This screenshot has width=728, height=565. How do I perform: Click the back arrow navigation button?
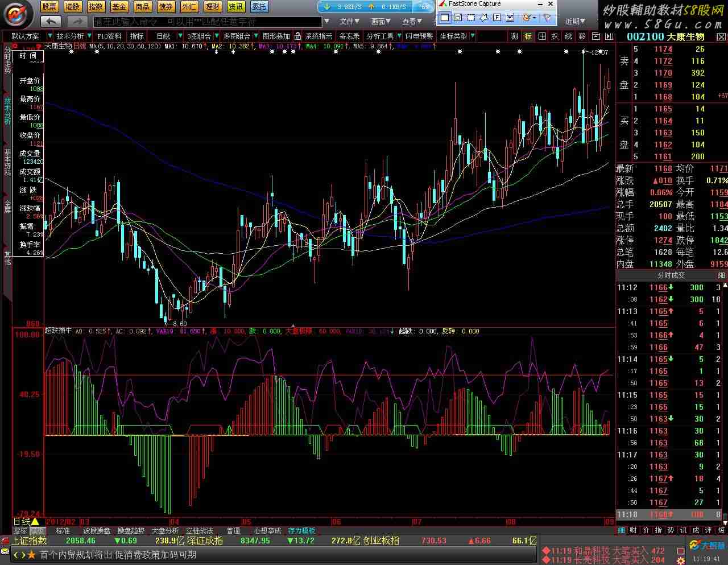click(x=51, y=22)
